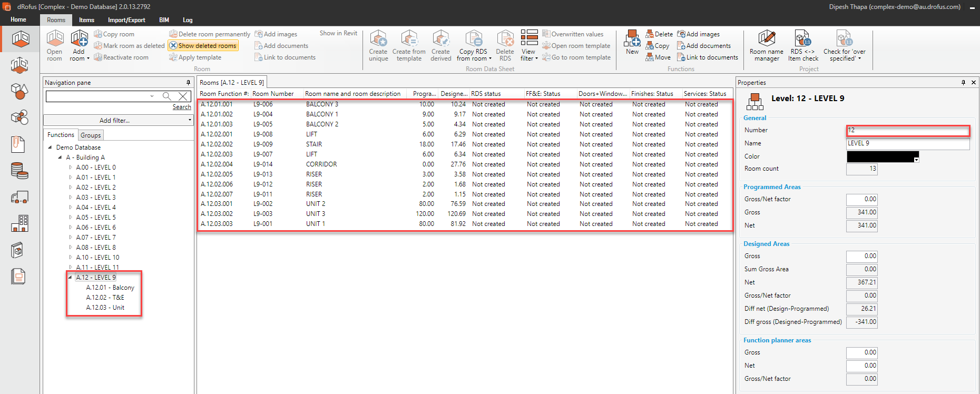Pin the Navigation pane
This screenshot has width=980, height=394.
(x=188, y=83)
